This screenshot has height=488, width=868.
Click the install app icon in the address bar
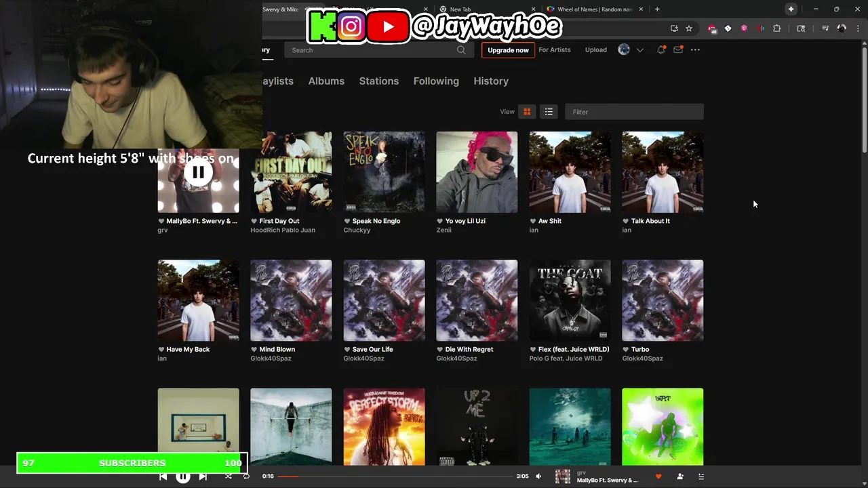tap(674, 28)
